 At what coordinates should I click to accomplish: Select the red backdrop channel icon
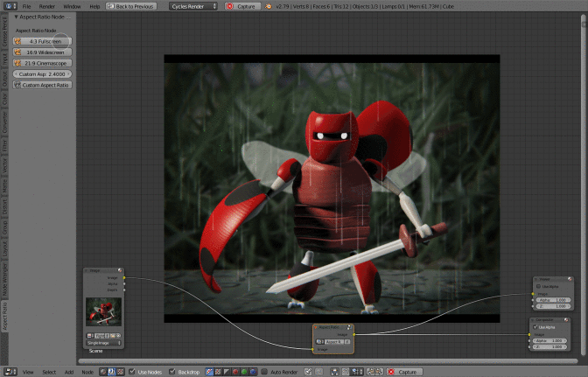tap(235, 372)
